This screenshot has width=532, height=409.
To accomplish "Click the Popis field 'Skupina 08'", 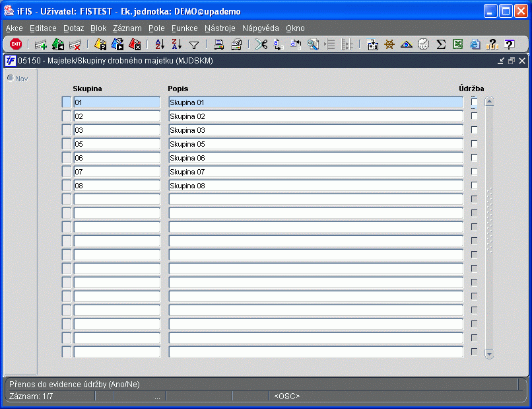I will [x=316, y=186].
